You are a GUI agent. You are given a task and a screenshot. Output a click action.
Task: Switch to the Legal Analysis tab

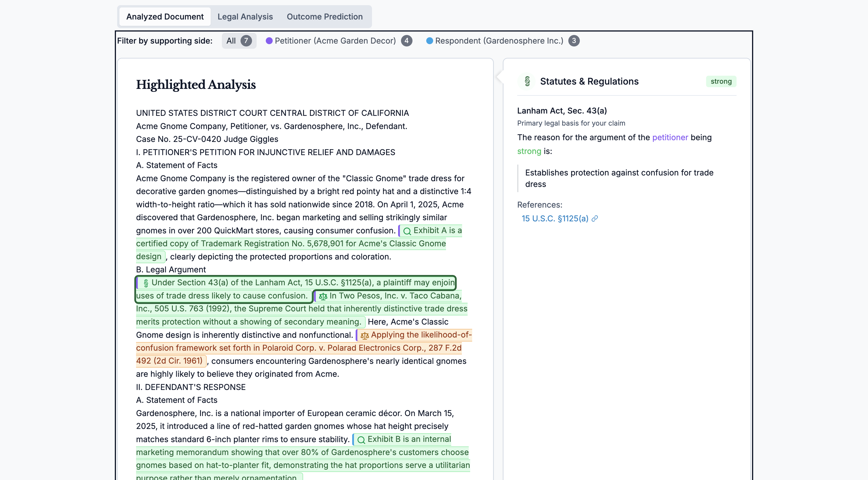pyautogui.click(x=245, y=17)
